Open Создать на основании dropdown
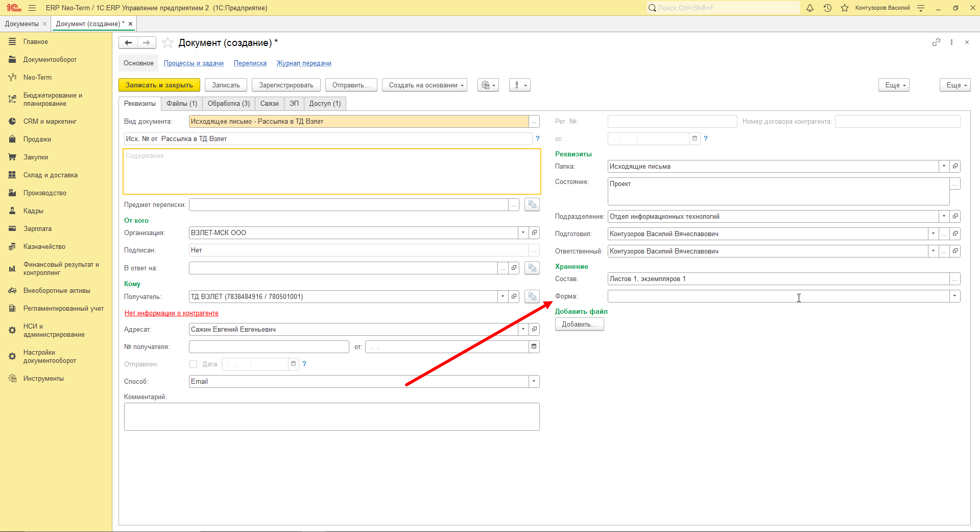 click(x=425, y=85)
